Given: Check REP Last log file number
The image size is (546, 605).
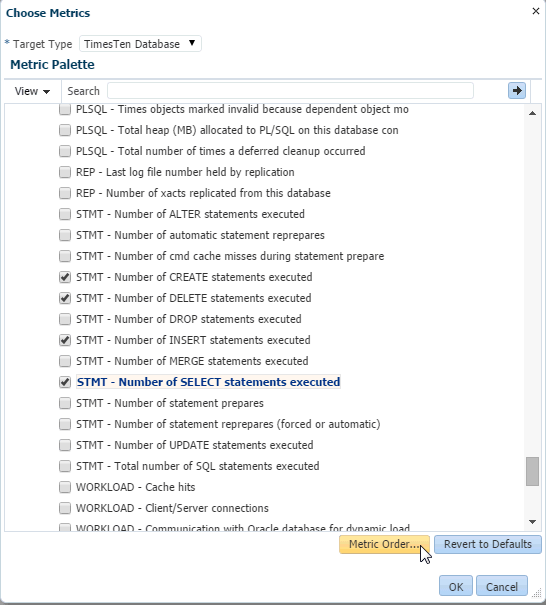Looking at the screenshot, I should pyautogui.click(x=65, y=172).
